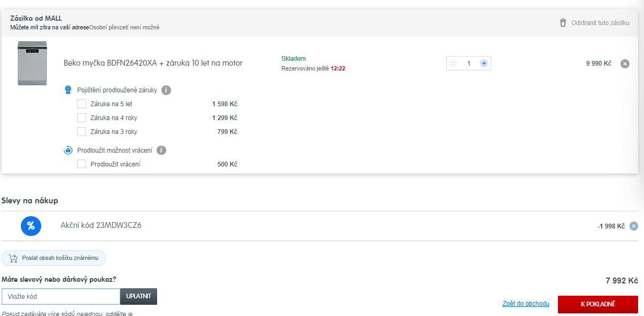Remove promo code 23MDW3CZ6 with X icon
Screen dimensions: 644x316
pos(634,226)
